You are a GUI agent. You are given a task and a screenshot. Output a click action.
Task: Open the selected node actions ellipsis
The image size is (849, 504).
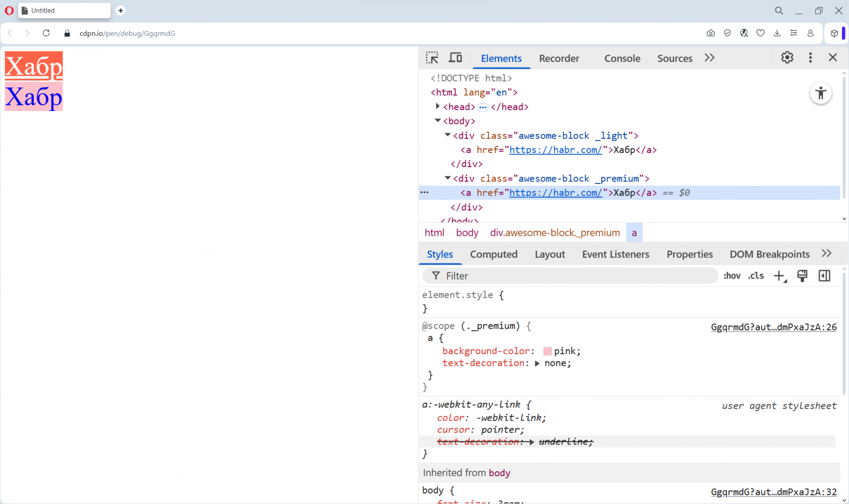pos(424,192)
